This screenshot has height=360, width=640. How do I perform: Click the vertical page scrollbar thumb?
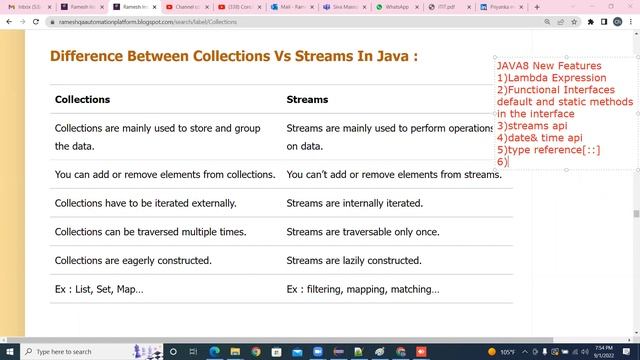point(636,213)
